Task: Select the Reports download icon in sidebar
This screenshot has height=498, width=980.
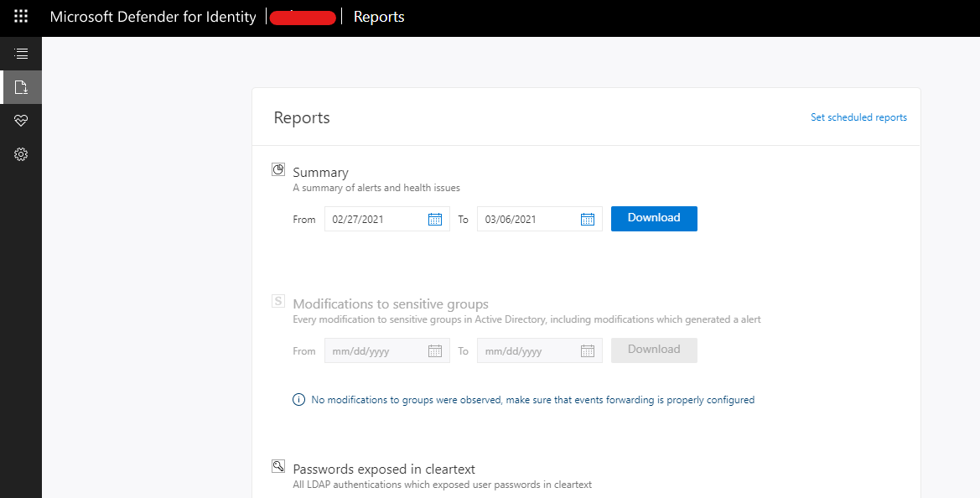Action: (21, 87)
